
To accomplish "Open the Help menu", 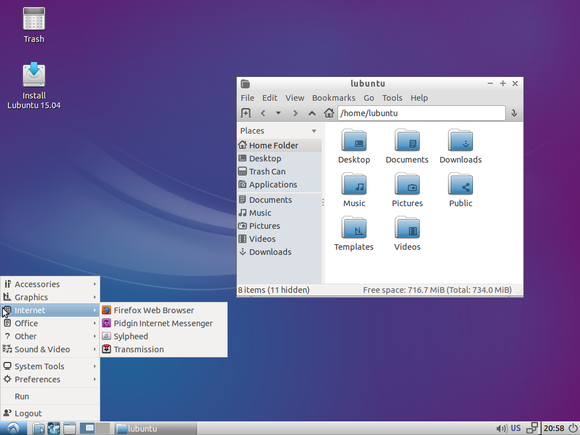I will pyautogui.click(x=419, y=98).
